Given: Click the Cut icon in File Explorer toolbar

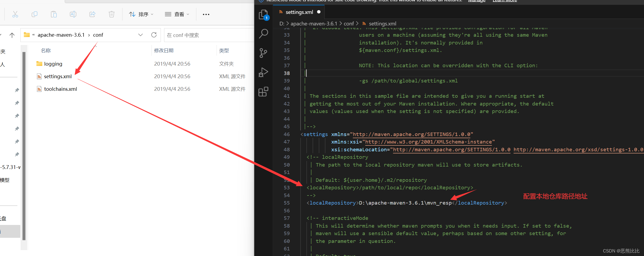Looking at the screenshot, I should (15, 14).
